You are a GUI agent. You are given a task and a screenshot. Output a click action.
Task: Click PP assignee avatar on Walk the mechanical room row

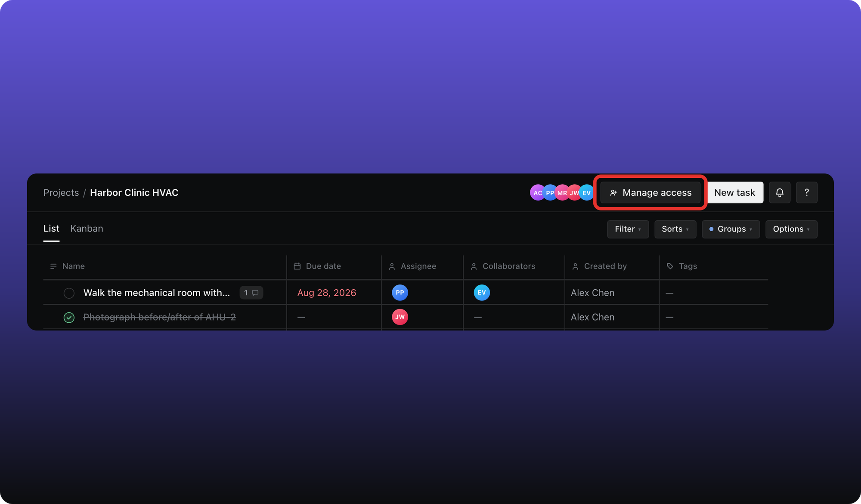pos(400,293)
